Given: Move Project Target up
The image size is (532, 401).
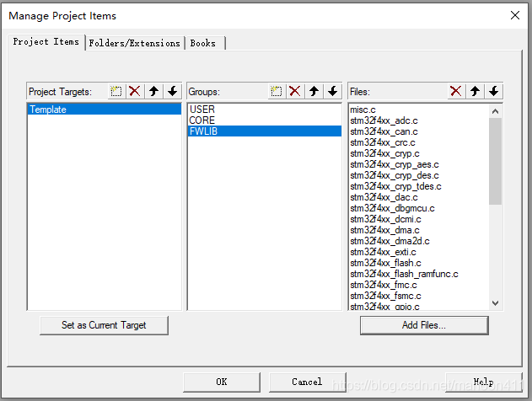Looking at the screenshot, I should [x=154, y=91].
